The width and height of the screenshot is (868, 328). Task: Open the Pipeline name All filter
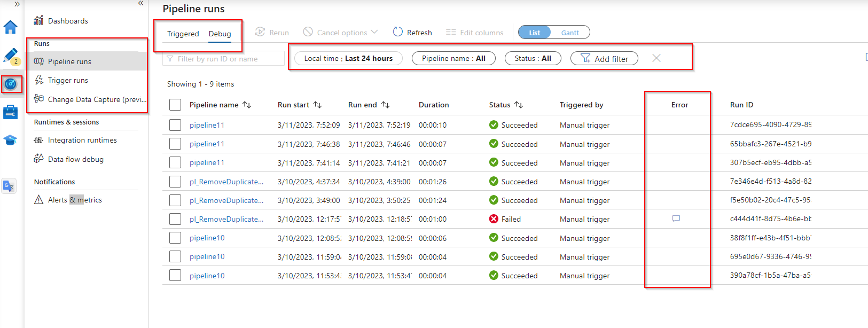[x=453, y=58]
